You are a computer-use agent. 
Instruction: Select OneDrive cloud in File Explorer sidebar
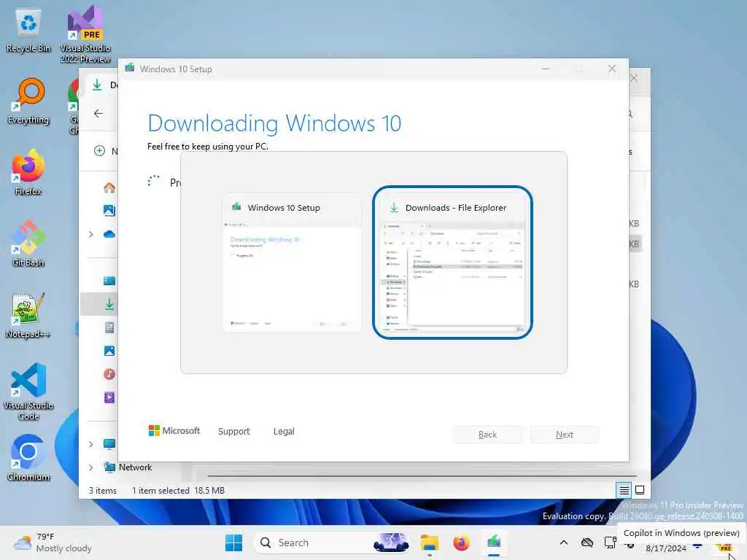coord(109,234)
